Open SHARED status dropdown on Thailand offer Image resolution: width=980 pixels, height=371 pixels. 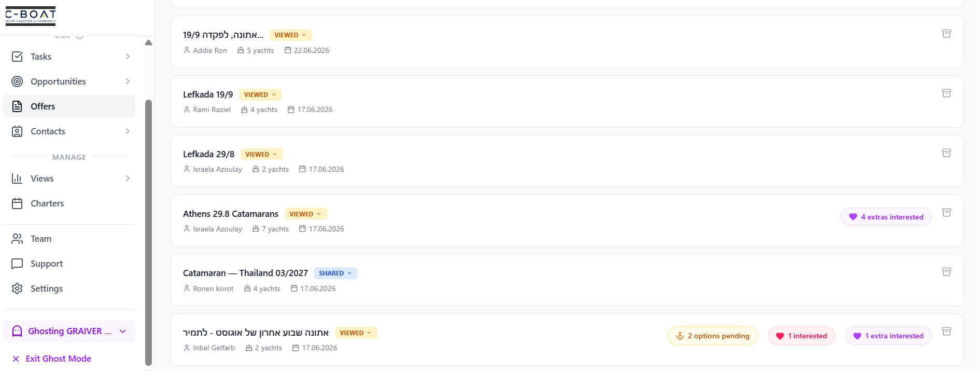pos(335,273)
